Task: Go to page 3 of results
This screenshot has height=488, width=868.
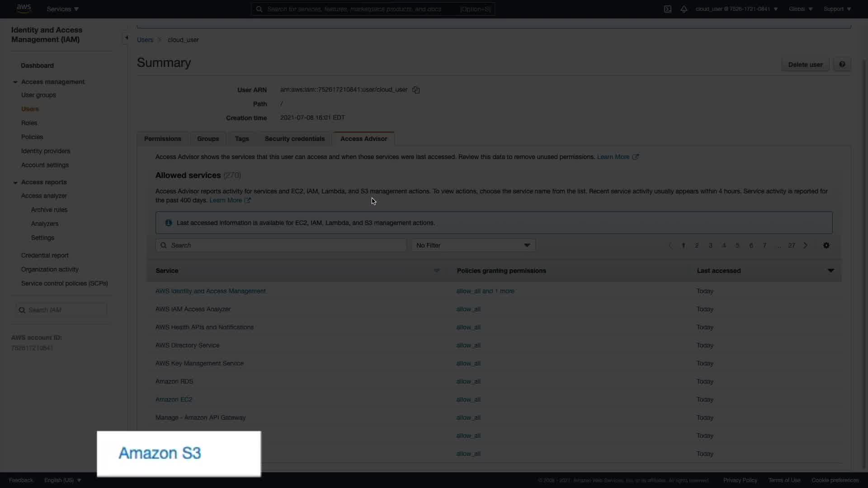Action: click(x=710, y=245)
